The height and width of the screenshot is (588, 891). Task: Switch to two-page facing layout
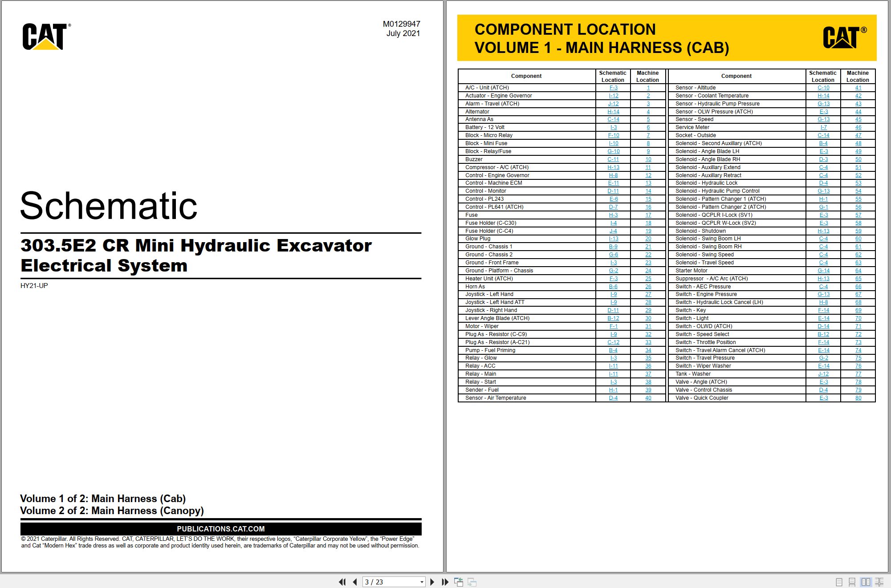866,582
